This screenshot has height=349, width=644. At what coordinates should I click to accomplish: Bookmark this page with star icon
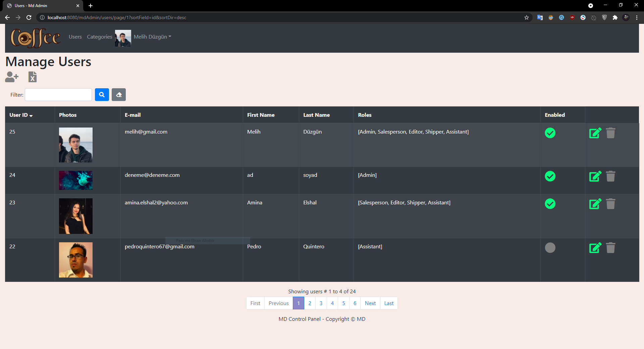[527, 17]
